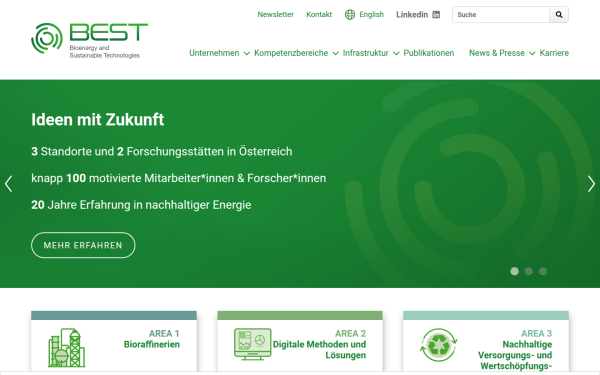Switch language with the English link

click(372, 15)
